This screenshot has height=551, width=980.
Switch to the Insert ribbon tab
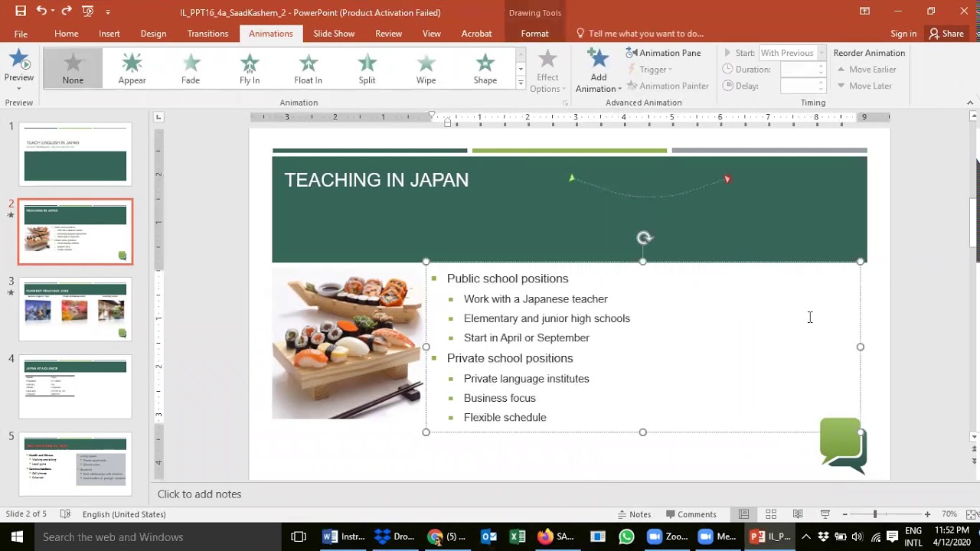click(109, 34)
